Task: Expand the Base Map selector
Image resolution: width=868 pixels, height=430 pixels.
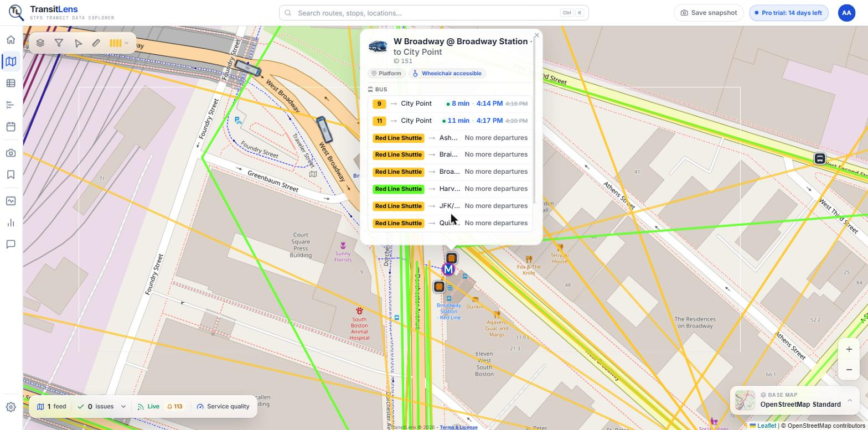Action: (849, 401)
